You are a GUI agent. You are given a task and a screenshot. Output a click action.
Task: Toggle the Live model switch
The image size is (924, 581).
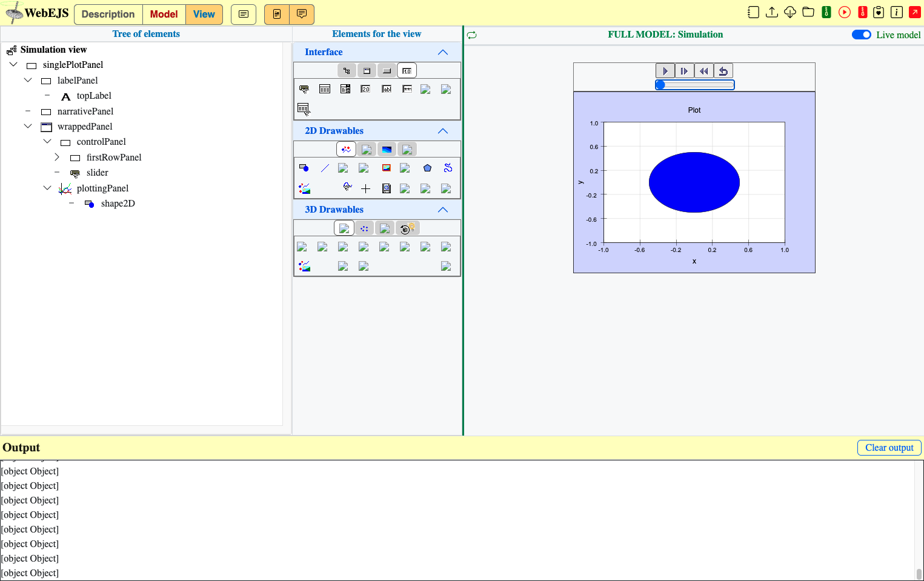click(862, 35)
